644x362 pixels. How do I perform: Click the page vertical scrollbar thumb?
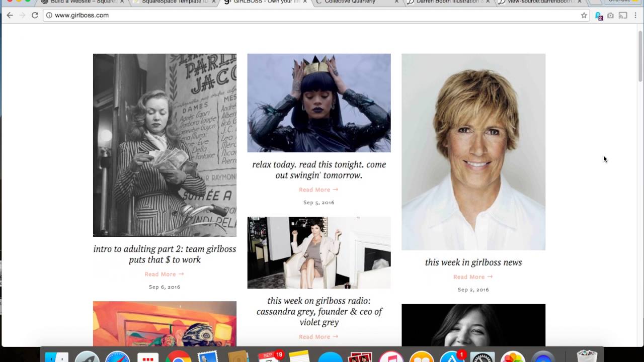coord(640,56)
